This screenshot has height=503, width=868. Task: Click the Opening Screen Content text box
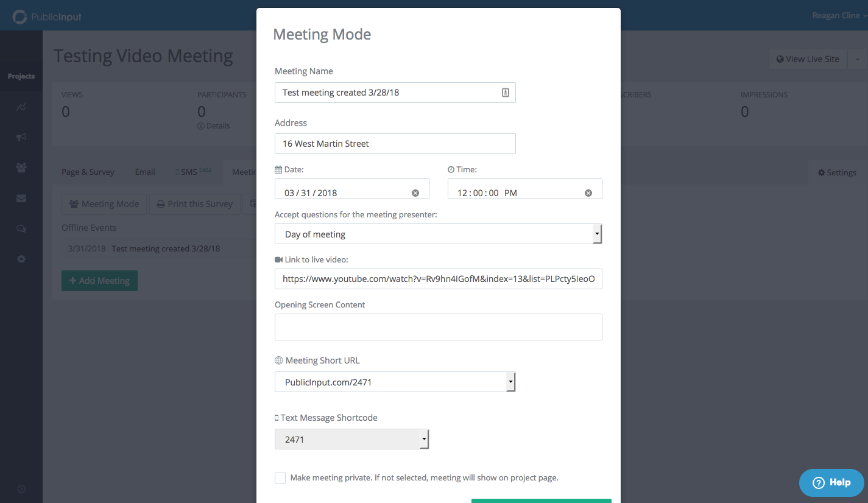(x=438, y=327)
